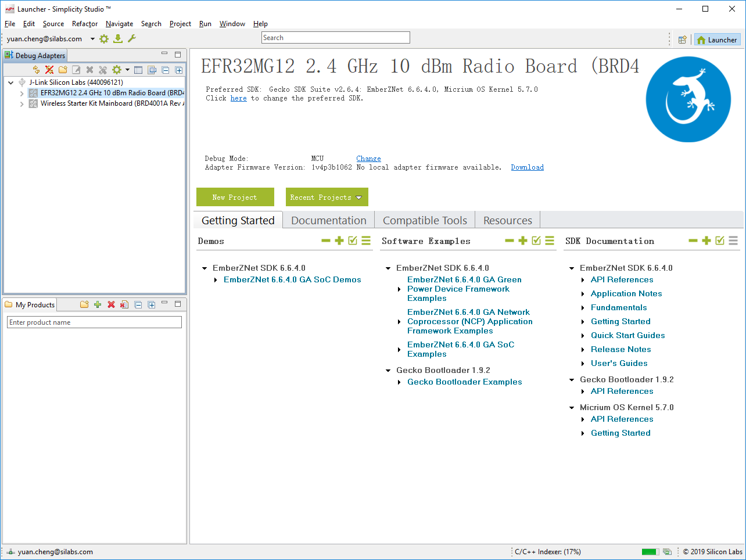Click the green plus in SDK Documentation header
The image size is (746, 560).
pos(706,240)
